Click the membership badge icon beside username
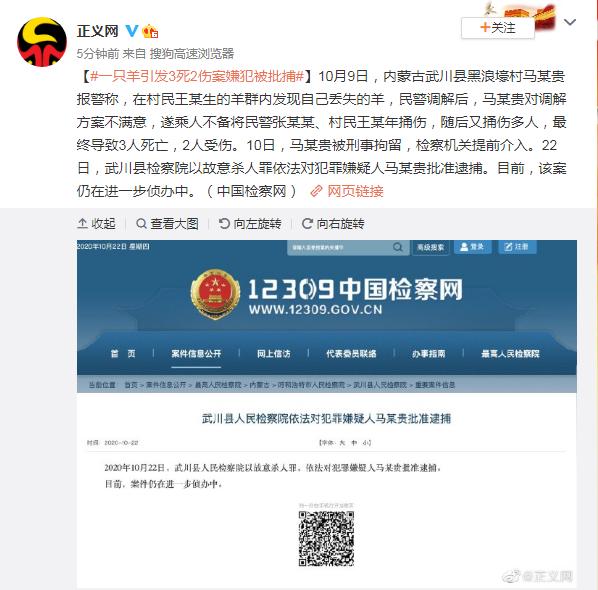Screen dimensions: 598x590 150,31
